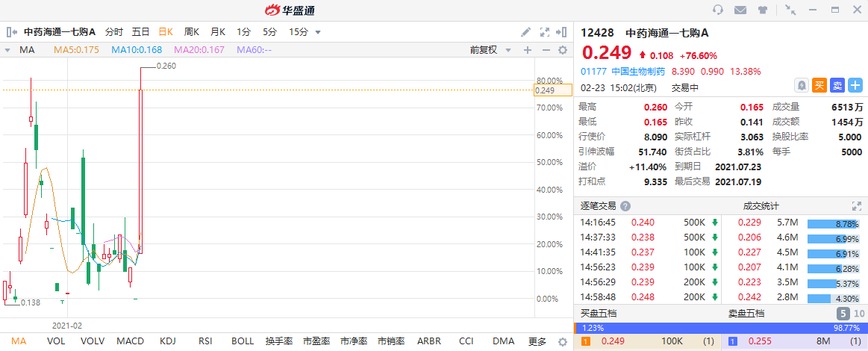
Task: Switch to 周K chart period
Action: pyautogui.click(x=192, y=32)
